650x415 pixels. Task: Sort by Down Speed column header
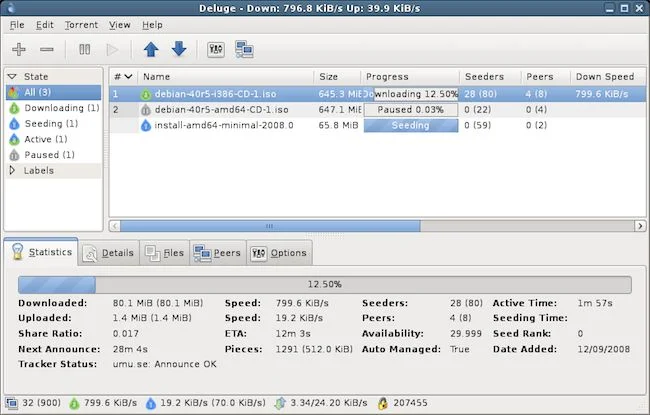[x=608, y=77]
